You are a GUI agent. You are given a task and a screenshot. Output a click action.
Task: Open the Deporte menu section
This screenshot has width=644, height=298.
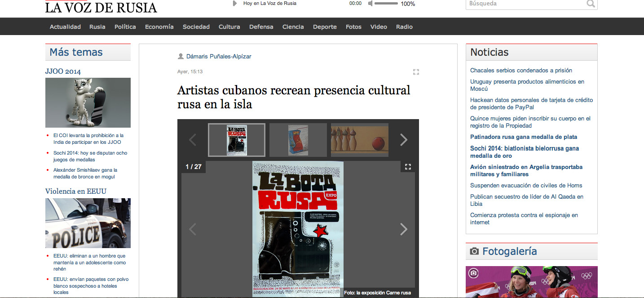(325, 27)
